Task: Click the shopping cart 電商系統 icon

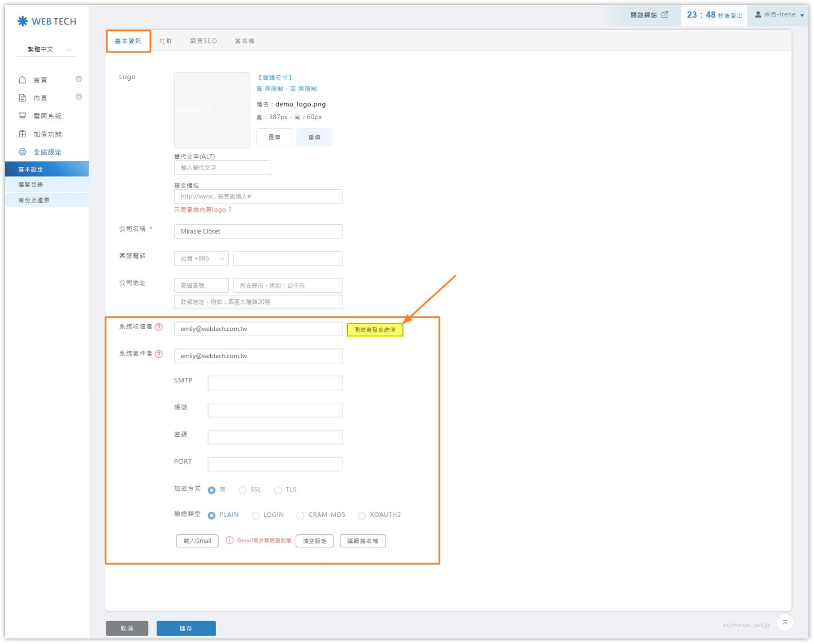Action: point(23,116)
